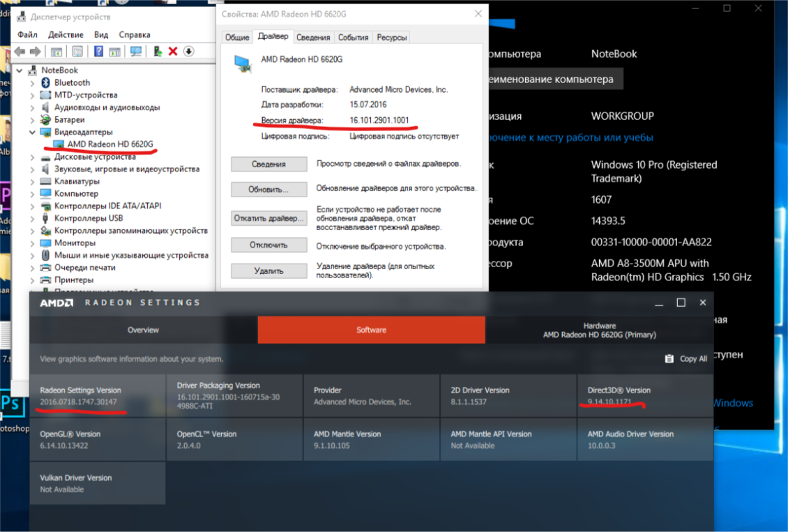The height and width of the screenshot is (532, 788).
Task: Click the Keyboards category icon
Action: click(x=46, y=181)
